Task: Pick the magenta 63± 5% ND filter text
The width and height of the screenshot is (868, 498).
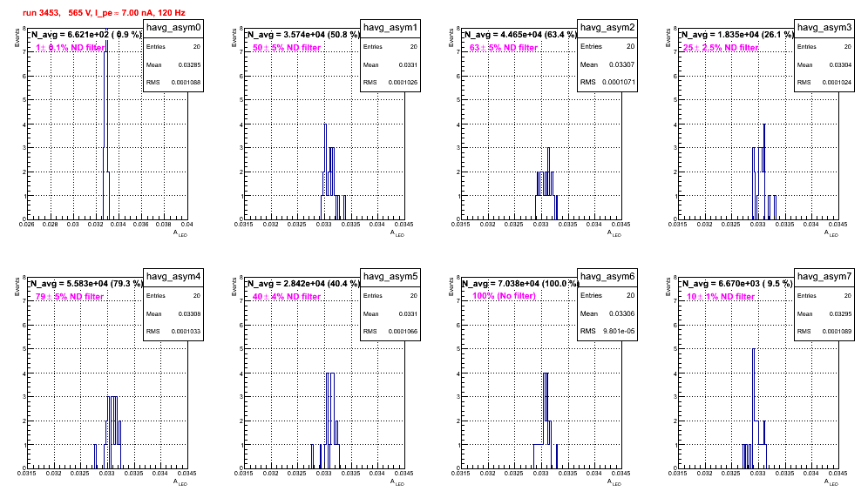Action: click(x=504, y=48)
